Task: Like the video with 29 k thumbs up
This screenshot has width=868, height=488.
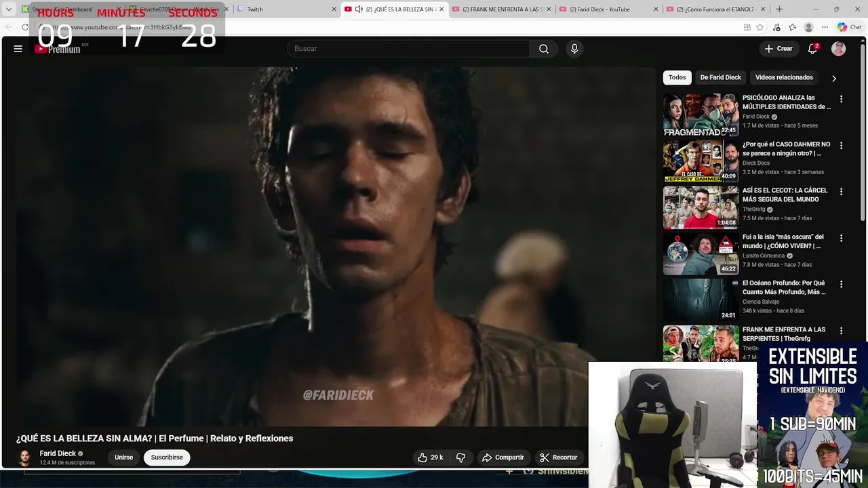Action: 430,457
